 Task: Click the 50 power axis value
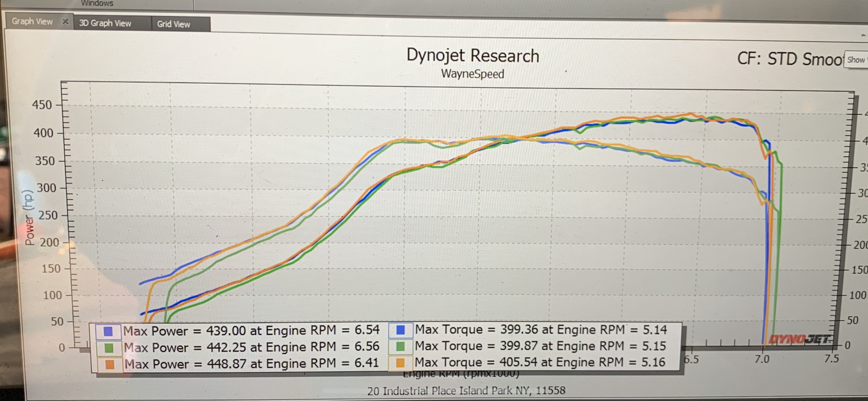pyautogui.click(x=57, y=322)
